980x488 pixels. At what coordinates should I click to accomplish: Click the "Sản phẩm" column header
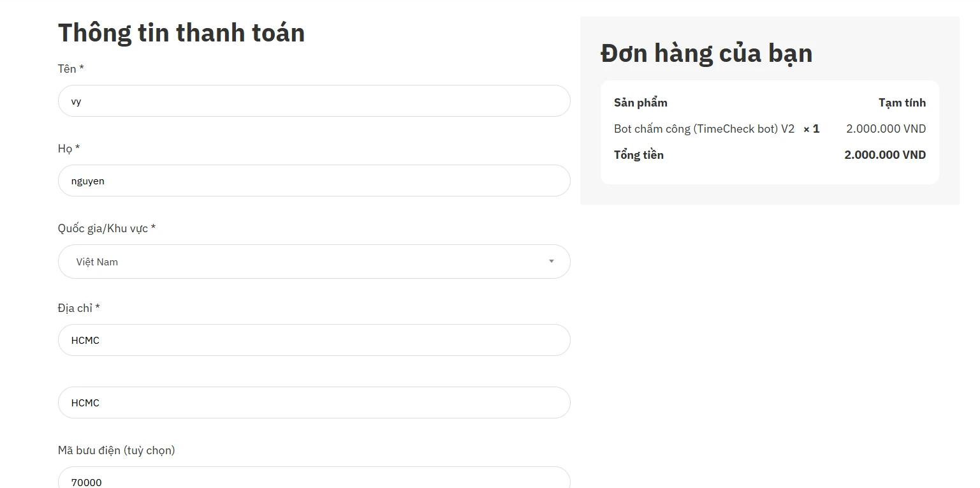point(640,103)
